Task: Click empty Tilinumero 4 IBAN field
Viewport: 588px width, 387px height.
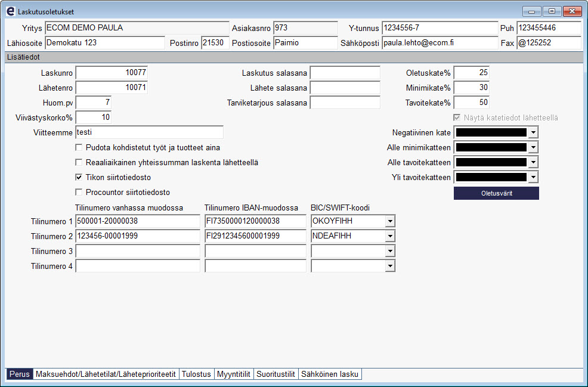Action: 255,266
